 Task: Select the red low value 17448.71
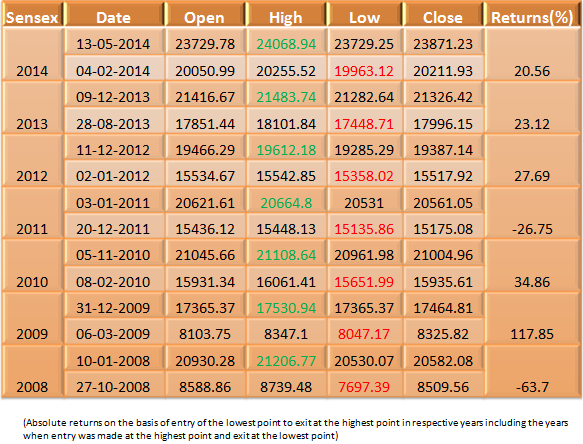tap(364, 124)
